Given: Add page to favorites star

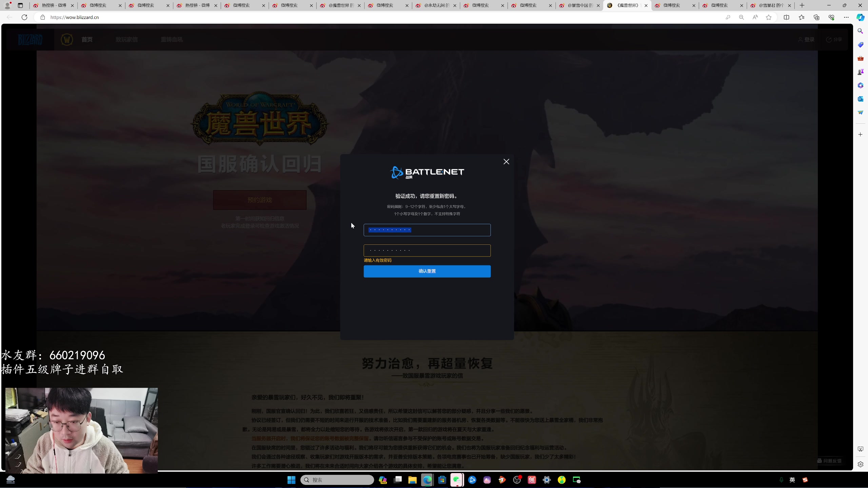Looking at the screenshot, I should (x=769, y=17).
